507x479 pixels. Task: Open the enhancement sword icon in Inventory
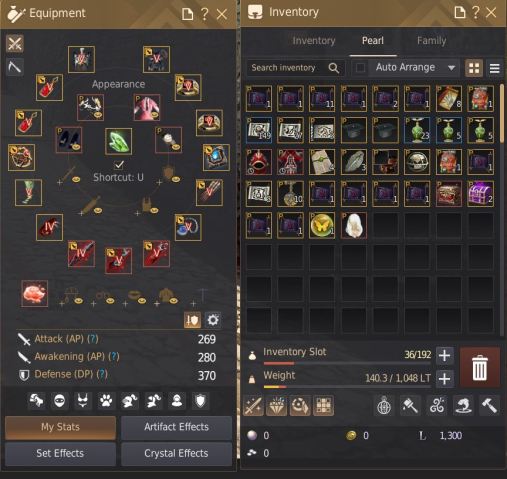(254, 406)
